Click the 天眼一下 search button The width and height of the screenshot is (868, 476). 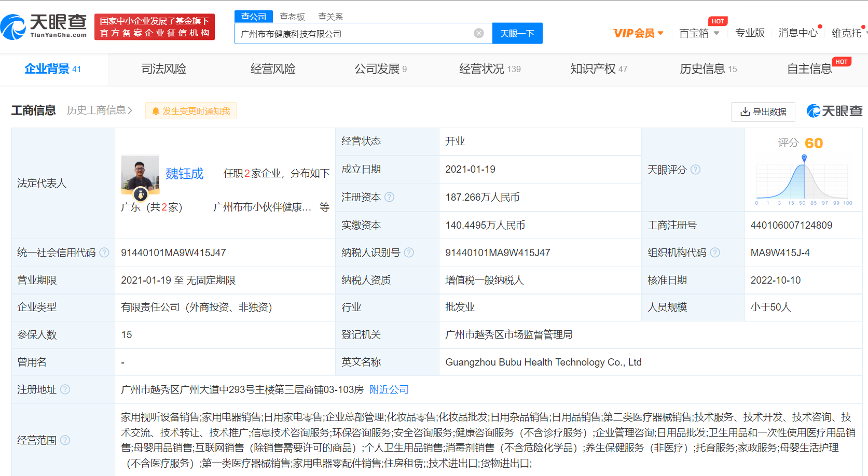tap(517, 33)
